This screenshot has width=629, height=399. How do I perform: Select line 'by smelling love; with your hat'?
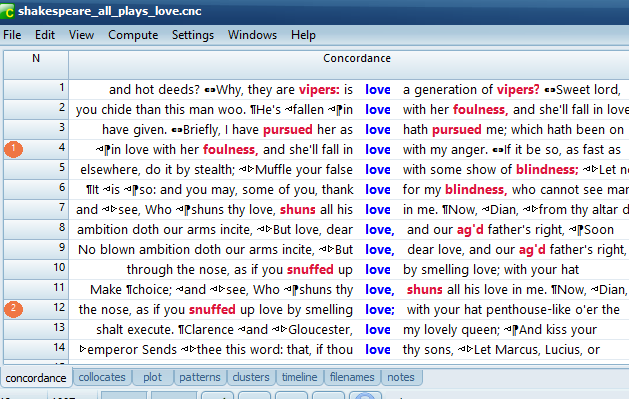point(349,270)
